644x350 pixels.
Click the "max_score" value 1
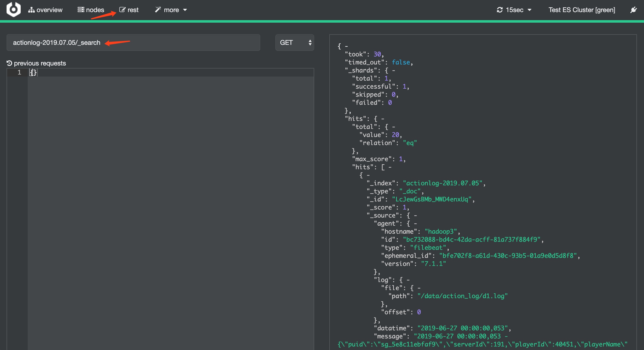tap(401, 159)
